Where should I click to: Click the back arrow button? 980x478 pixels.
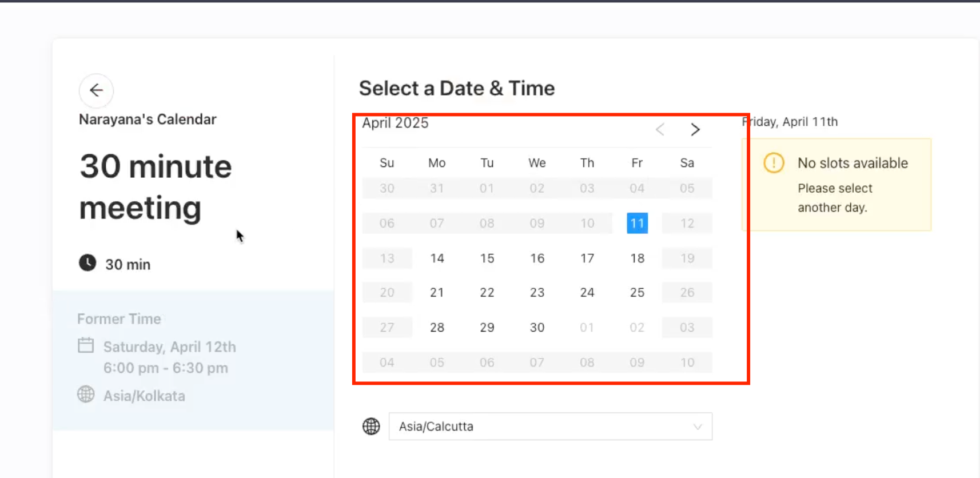[96, 90]
